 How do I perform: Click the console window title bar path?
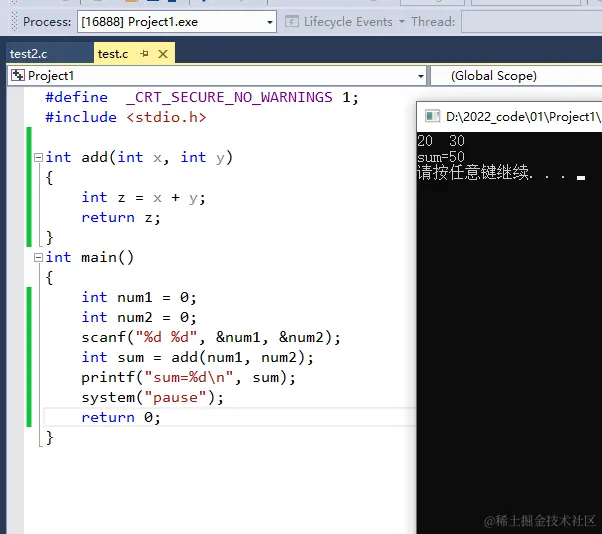click(x=524, y=116)
